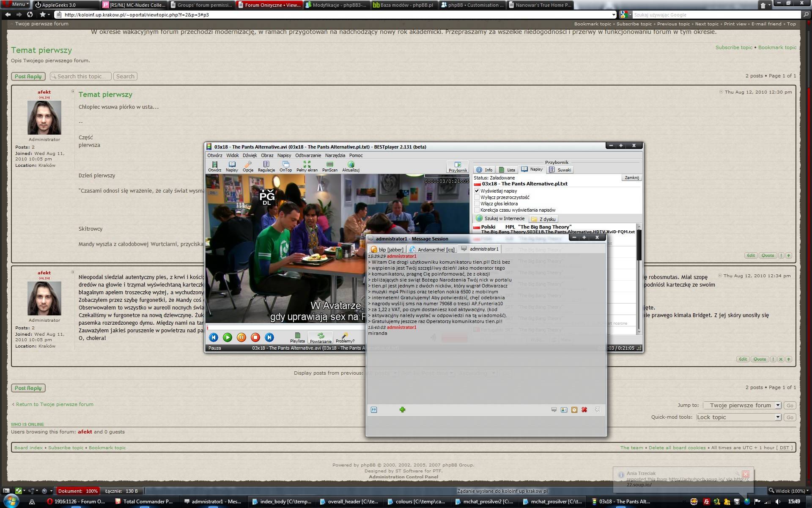The width and height of the screenshot is (812, 508).
Task: Enable the Wyświetlaj napisy checkbox
Action: (477, 191)
